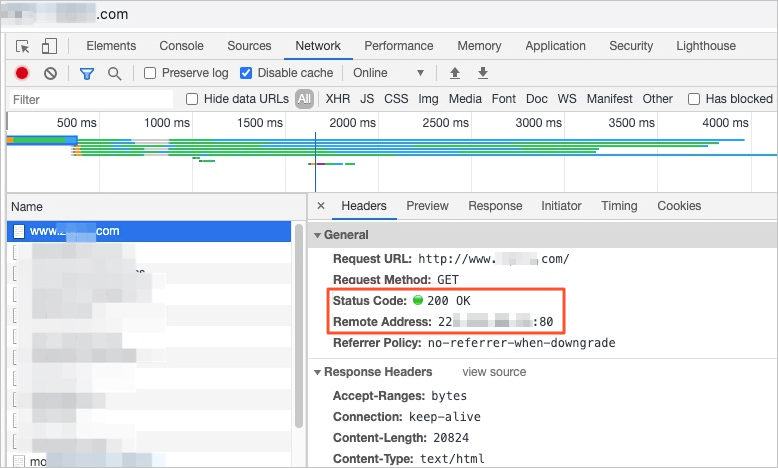The height and width of the screenshot is (468, 778).
Task: Open the Cookies detail tab
Action: click(679, 205)
